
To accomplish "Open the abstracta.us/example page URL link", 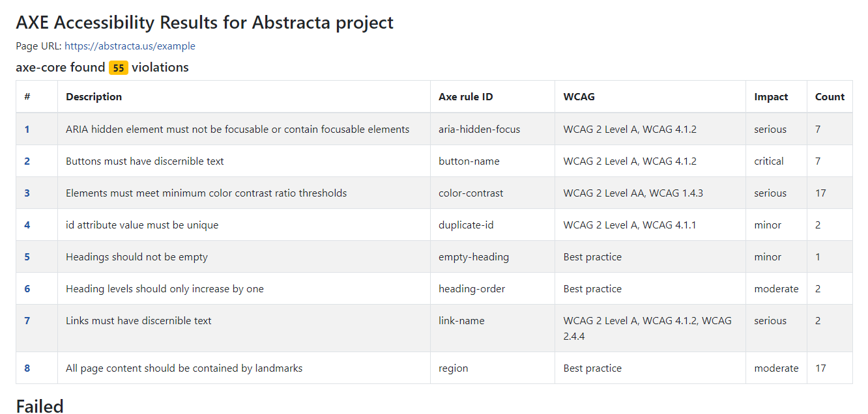I will [130, 46].
